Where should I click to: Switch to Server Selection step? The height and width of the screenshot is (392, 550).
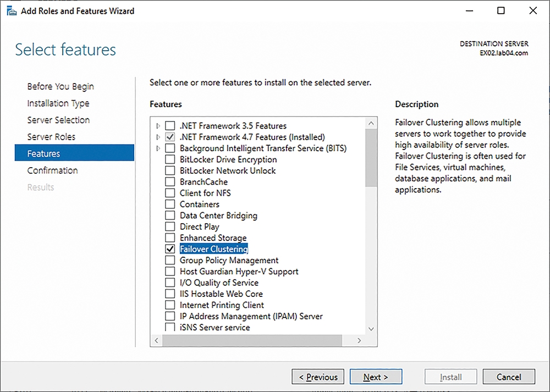point(59,120)
